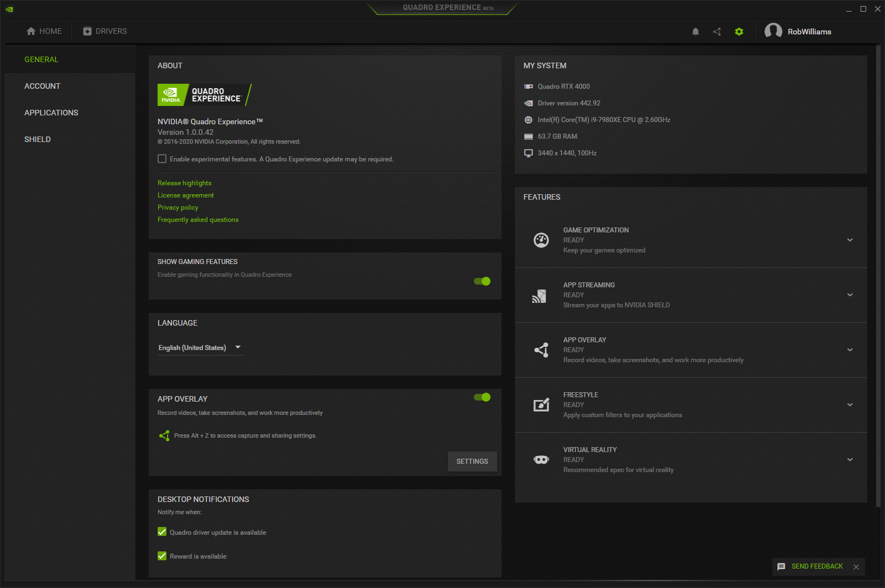Click the CPU chip icon
Image resolution: width=885 pixels, height=588 pixels.
(x=529, y=120)
